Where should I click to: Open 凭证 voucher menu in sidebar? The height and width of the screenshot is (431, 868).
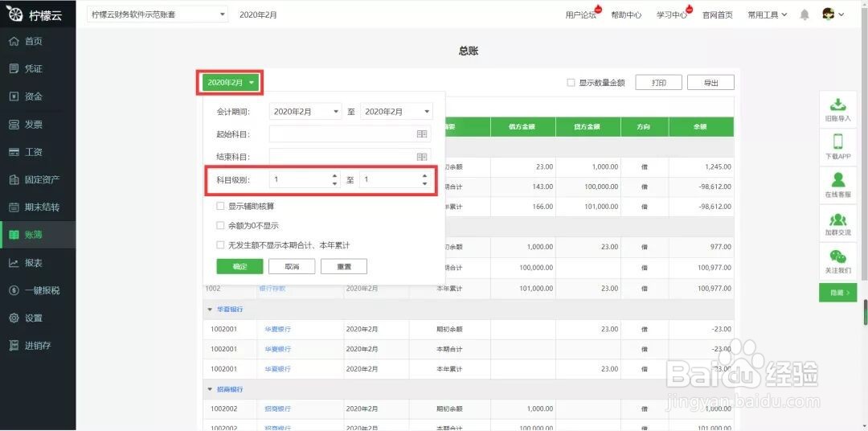coord(38,68)
